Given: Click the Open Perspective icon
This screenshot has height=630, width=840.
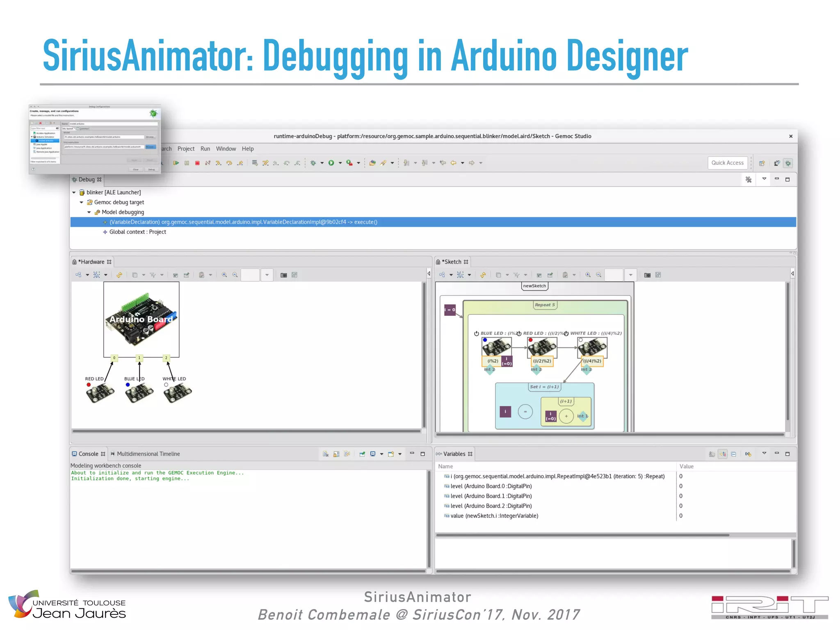Looking at the screenshot, I should (x=762, y=163).
